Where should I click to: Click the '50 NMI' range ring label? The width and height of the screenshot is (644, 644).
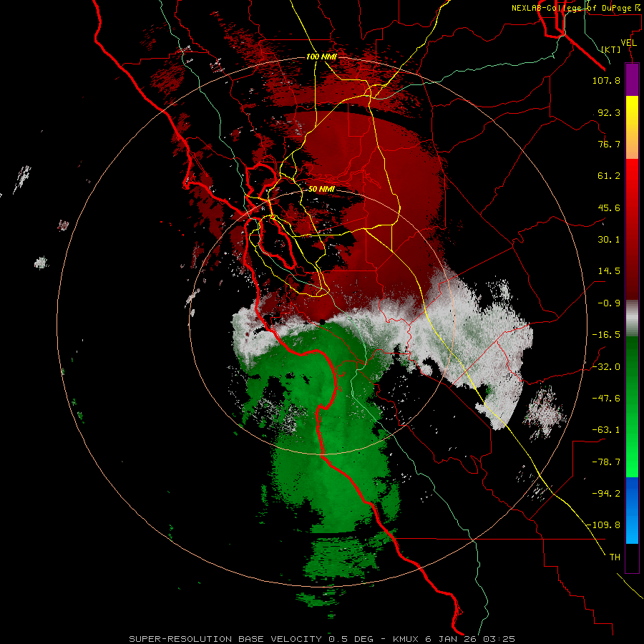[321, 189]
